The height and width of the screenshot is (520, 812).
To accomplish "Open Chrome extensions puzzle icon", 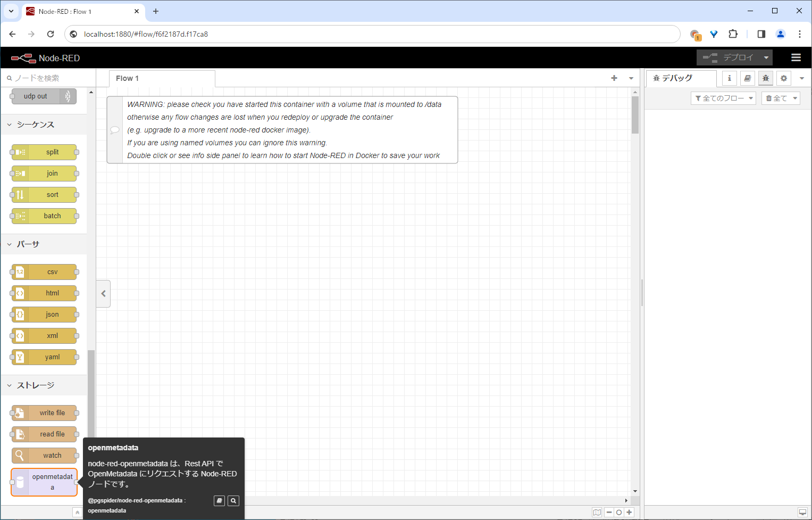I will [733, 34].
